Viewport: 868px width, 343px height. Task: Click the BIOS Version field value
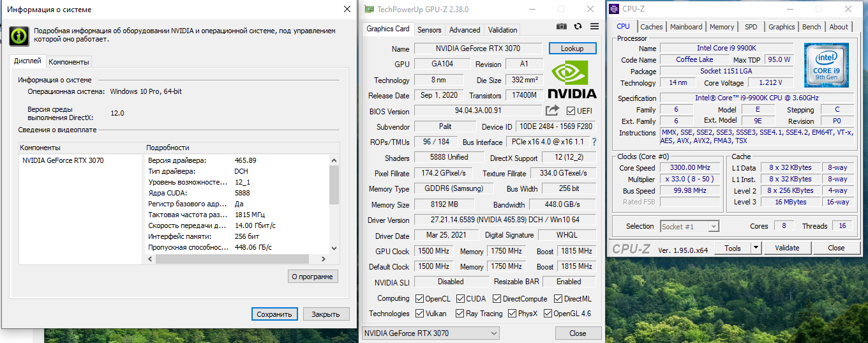click(x=477, y=111)
